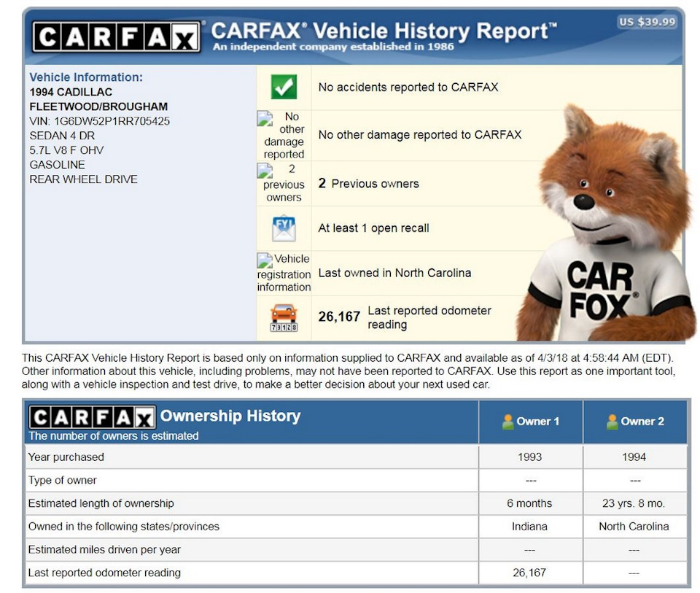Click the VIN 1G6DW52P1RR705425 text
This screenshot has height=593, width=700.
coord(100,121)
